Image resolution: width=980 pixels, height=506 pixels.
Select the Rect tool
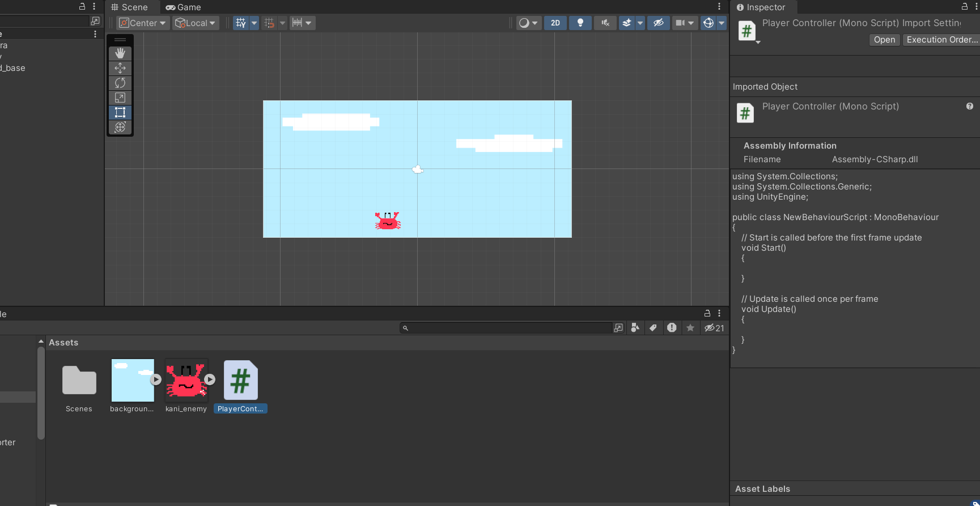coord(120,112)
